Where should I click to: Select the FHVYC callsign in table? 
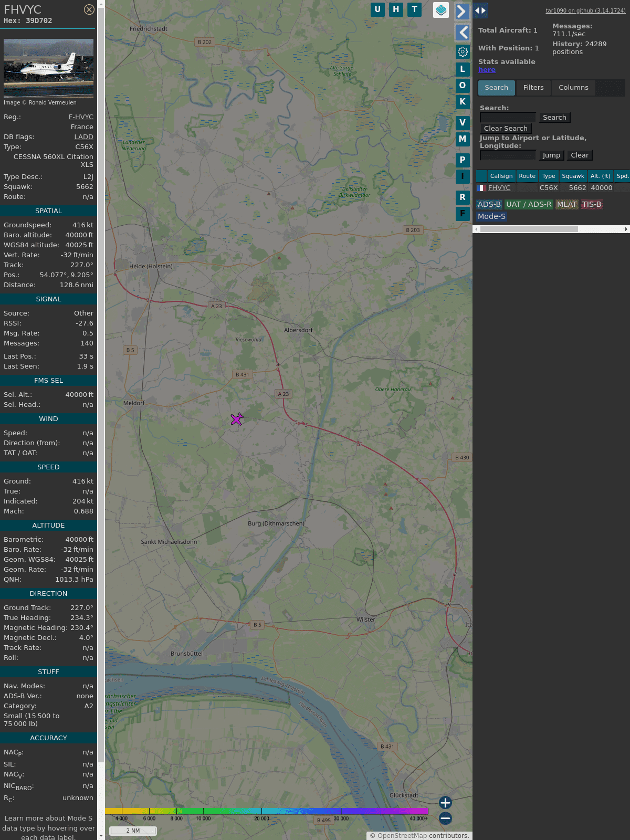[x=499, y=188]
